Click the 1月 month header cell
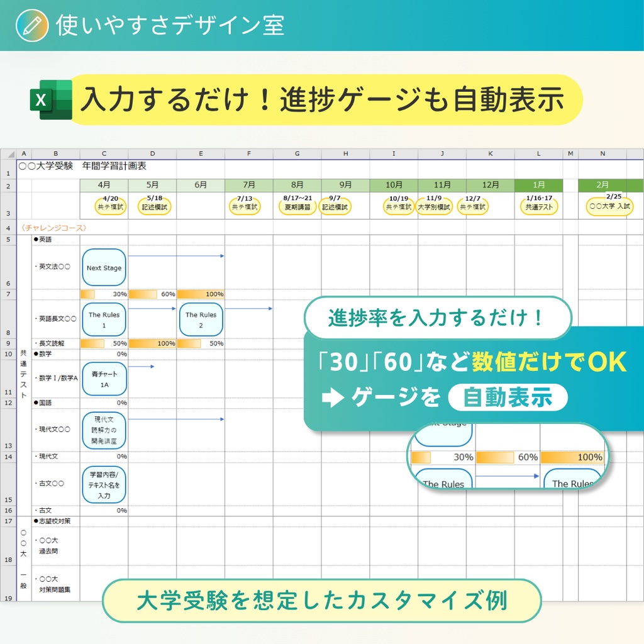644x644 pixels. (x=538, y=186)
